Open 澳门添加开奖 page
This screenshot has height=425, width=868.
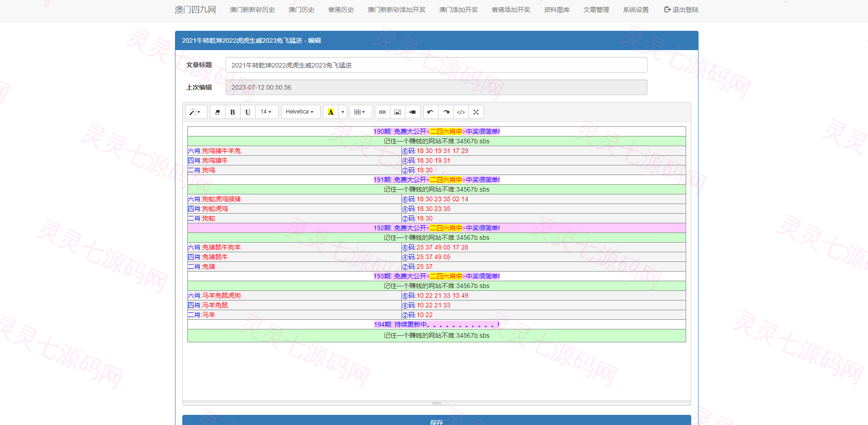[458, 10]
